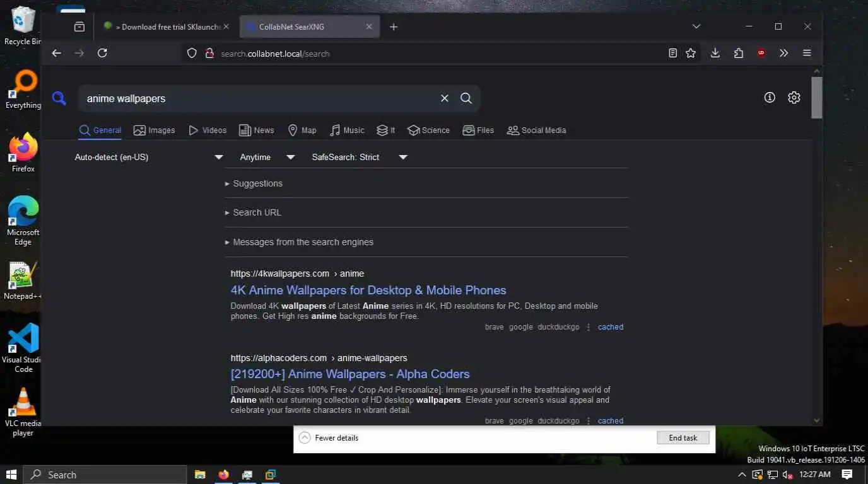The image size is (868, 484).
Task: Open the Auto-detect (en-US) language dropdown
Action: point(149,157)
